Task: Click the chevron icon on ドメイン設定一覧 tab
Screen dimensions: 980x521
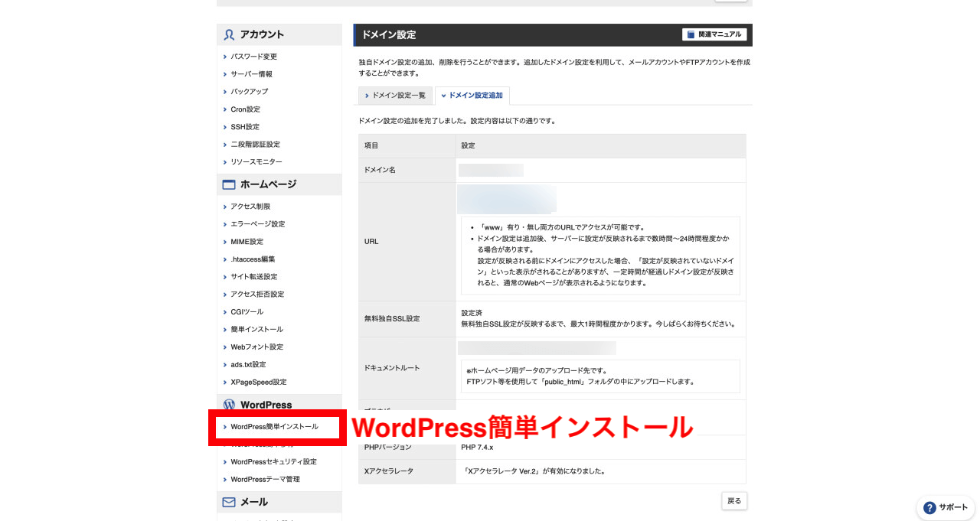Action: [x=367, y=96]
